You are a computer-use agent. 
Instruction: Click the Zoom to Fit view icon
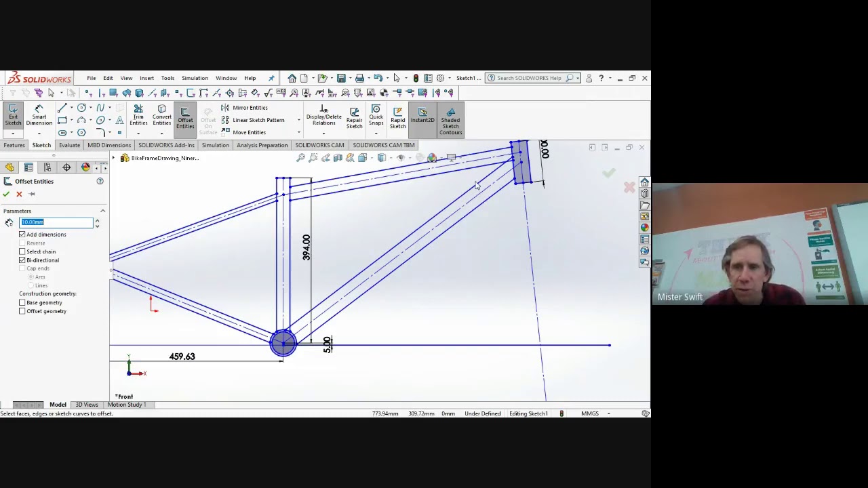pyautogui.click(x=300, y=158)
